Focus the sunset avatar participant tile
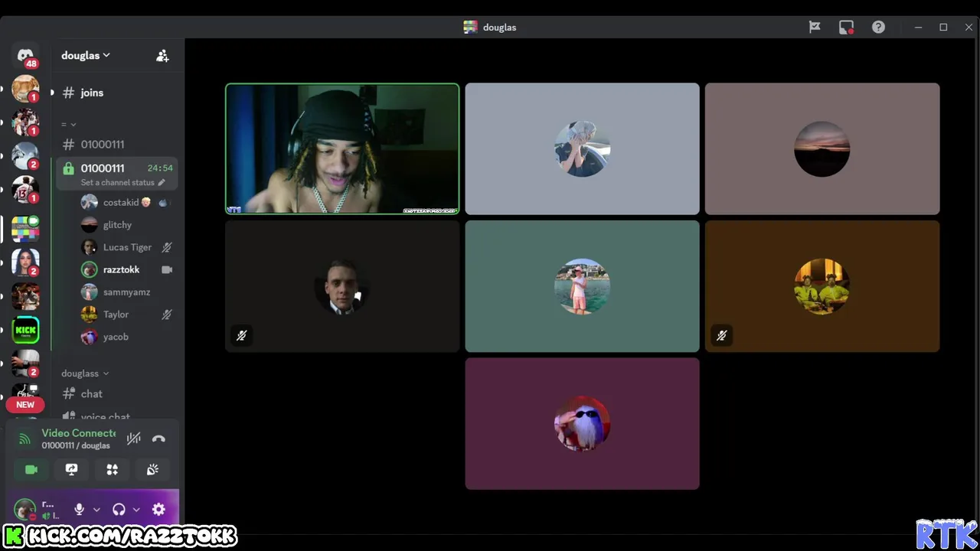This screenshot has width=980, height=551. [x=822, y=148]
